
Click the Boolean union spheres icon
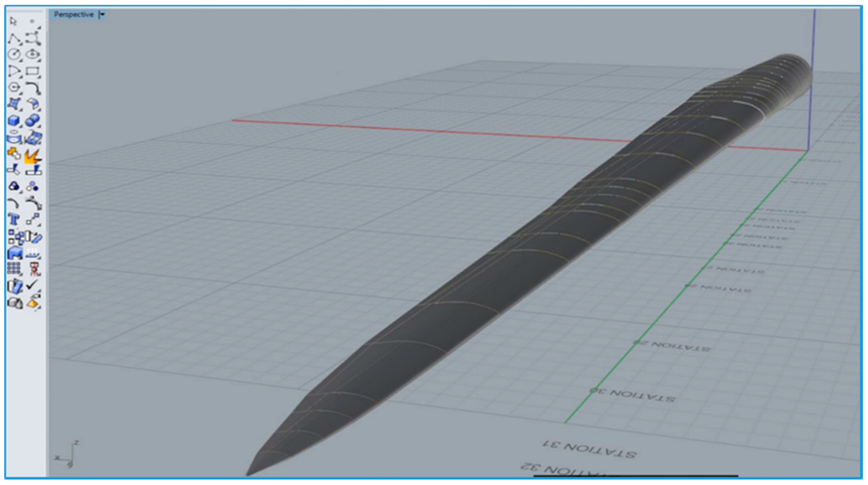[x=33, y=121]
